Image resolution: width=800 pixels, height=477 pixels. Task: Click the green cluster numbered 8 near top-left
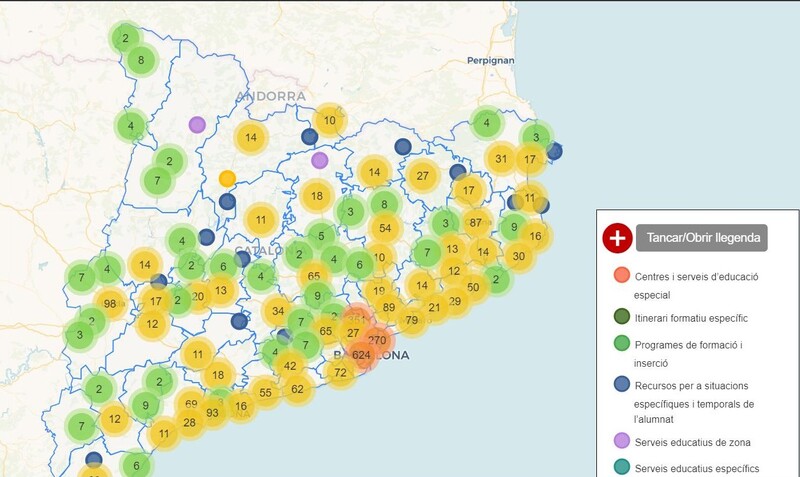[141, 60]
